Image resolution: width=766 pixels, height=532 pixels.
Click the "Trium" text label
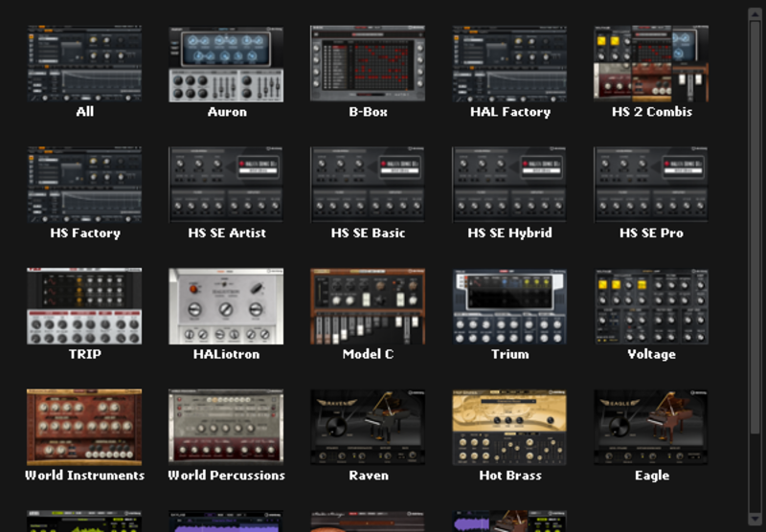pos(510,354)
